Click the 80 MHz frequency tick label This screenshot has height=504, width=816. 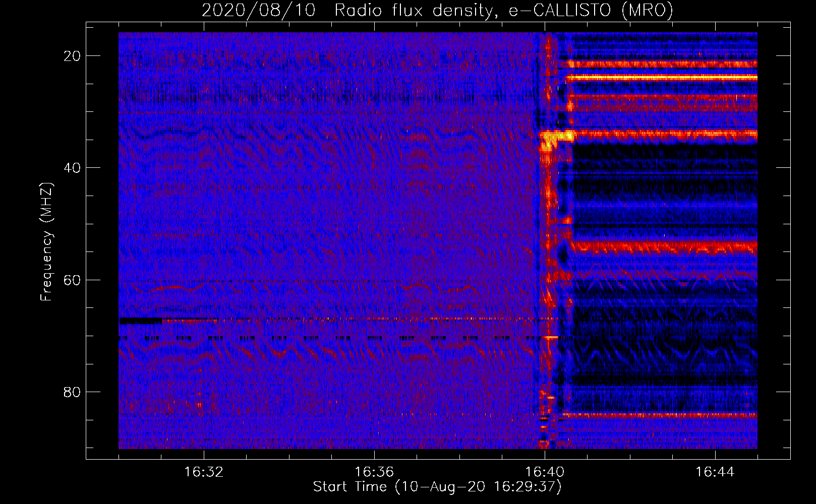[72, 392]
